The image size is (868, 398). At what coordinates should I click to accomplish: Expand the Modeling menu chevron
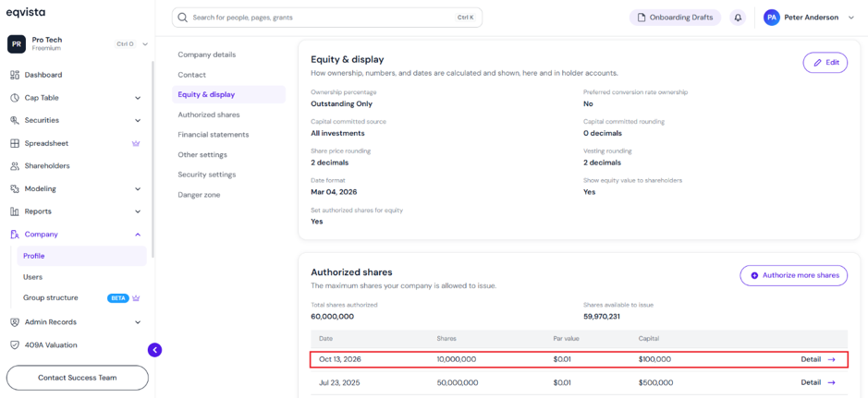coord(138,188)
